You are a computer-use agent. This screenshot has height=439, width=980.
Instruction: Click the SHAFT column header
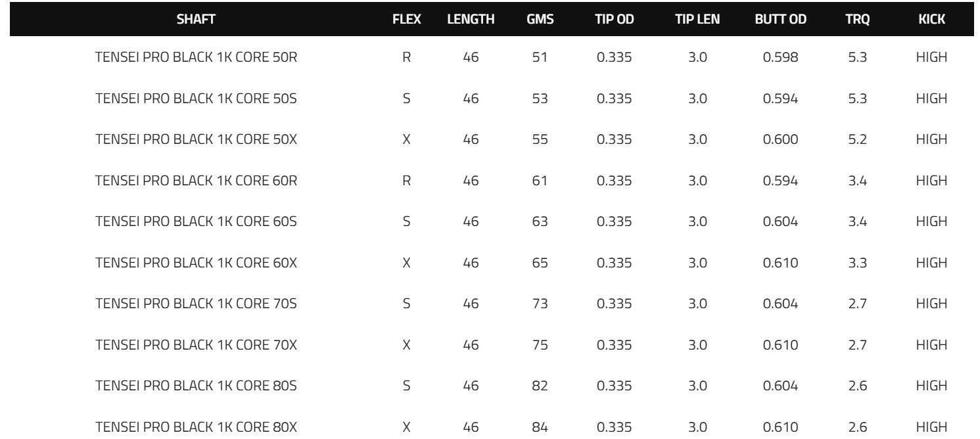pos(196,20)
